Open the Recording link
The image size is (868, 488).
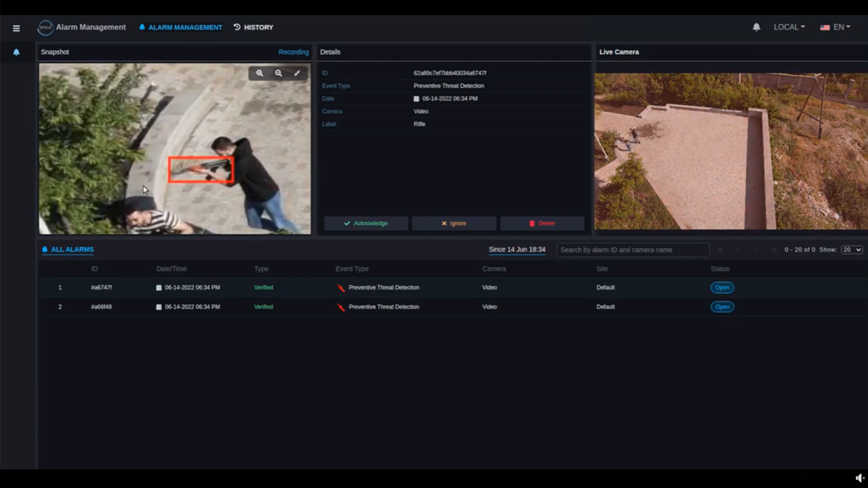294,52
